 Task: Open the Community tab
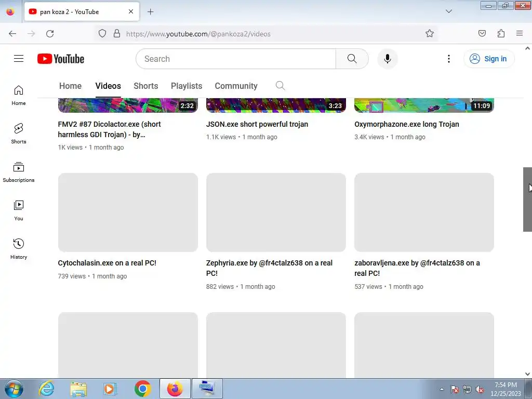(236, 86)
